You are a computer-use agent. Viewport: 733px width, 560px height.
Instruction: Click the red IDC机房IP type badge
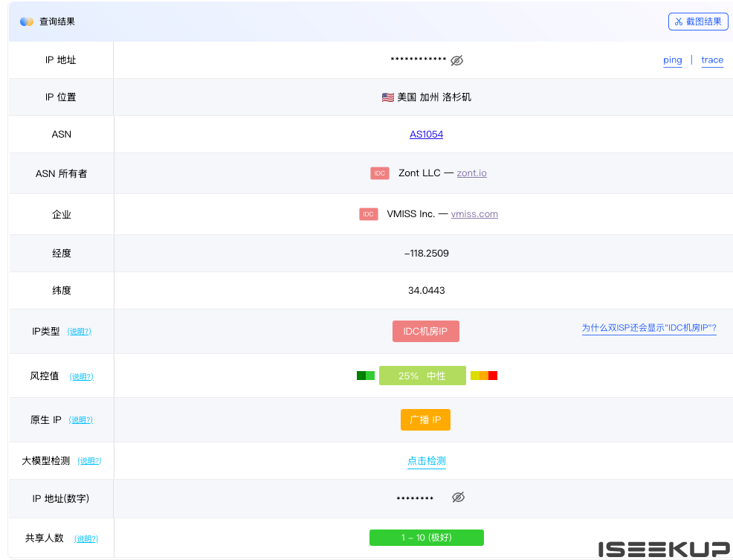click(425, 331)
